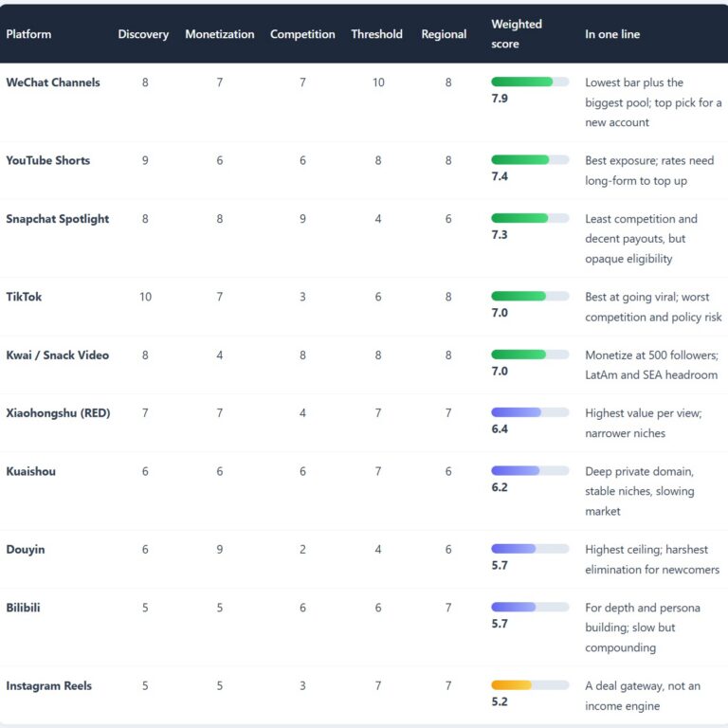This screenshot has width=728, height=728.
Task: Select the TikTok platform name
Action: (24, 297)
